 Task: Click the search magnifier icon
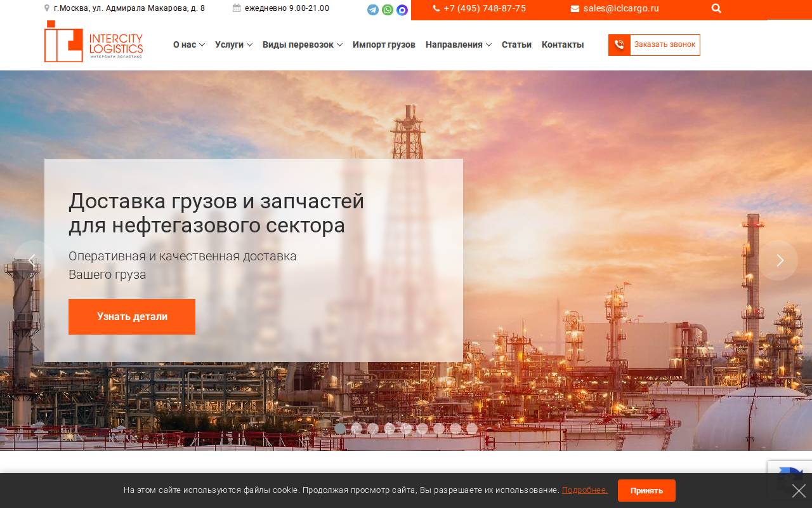point(716,9)
